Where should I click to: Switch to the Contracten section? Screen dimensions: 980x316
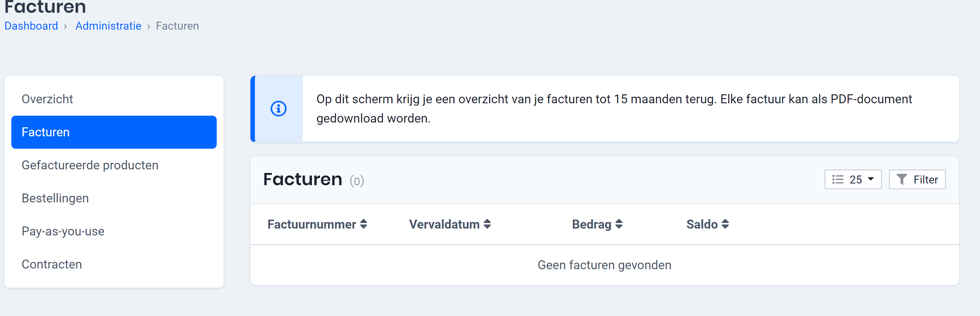52,264
